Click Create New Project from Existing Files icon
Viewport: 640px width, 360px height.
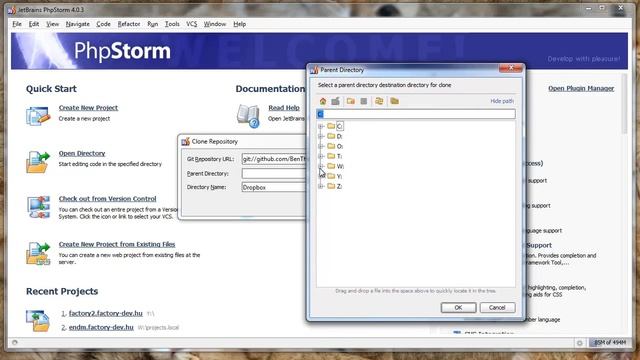38,253
